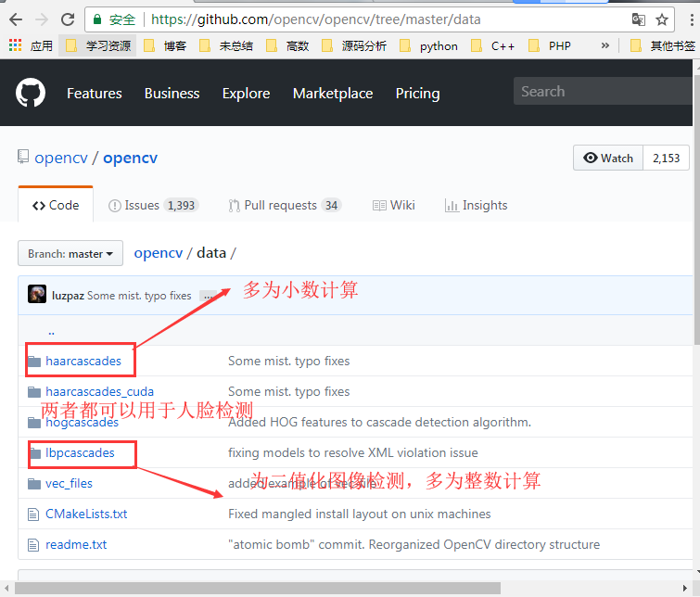Open Explore in GitHub navigation
The height and width of the screenshot is (597, 700).
coord(246,94)
